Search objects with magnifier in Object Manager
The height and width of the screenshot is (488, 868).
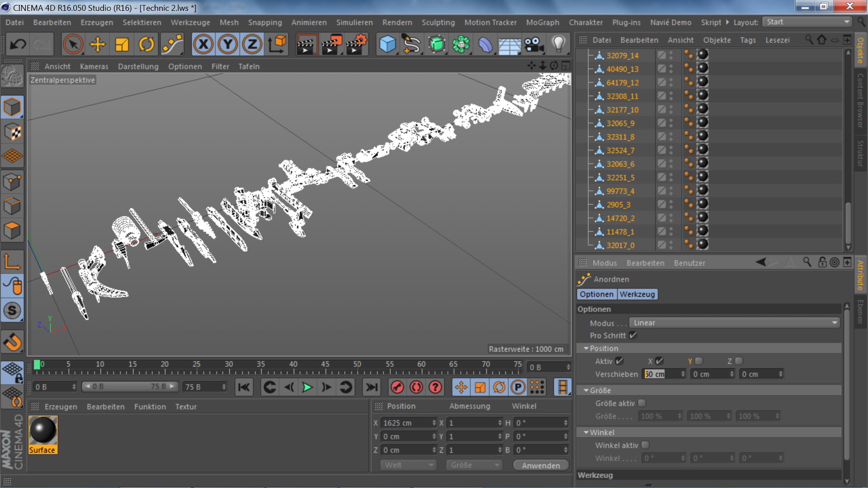[809, 40]
